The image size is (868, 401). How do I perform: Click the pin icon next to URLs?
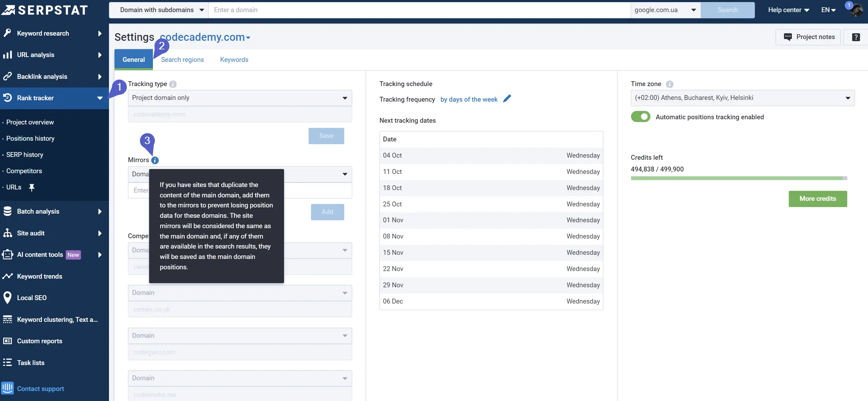tap(31, 187)
